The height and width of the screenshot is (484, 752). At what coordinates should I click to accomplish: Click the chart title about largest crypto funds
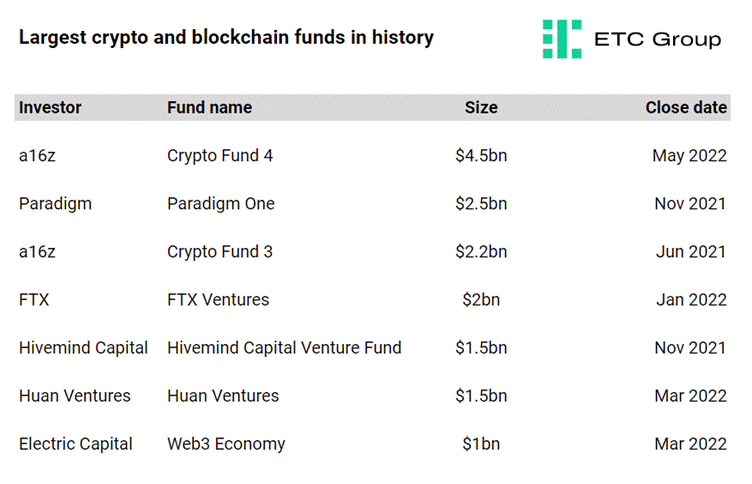226,37
